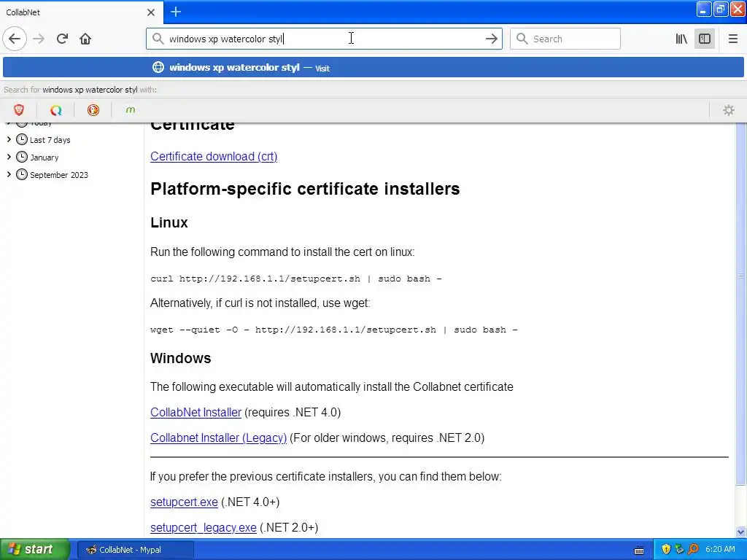The width and height of the screenshot is (747, 560).
Task: Go back to the previous page
Action: 15,39
